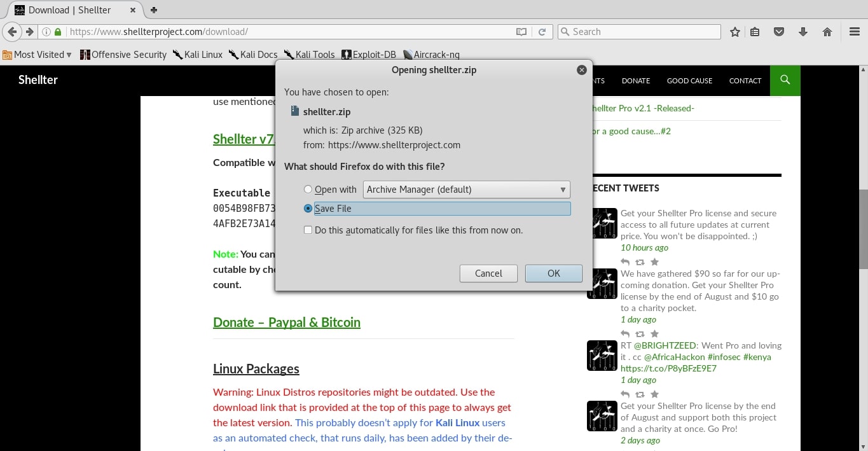The width and height of the screenshot is (868, 451).
Task: Cancel the shellter.zip download dialog
Action: pyautogui.click(x=488, y=274)
